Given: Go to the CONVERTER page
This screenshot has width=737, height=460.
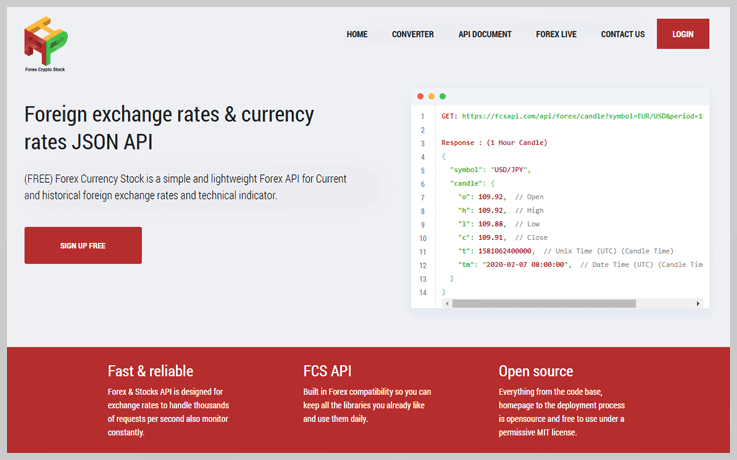Looking at the screenshot, I should click(x=413, y=34).
